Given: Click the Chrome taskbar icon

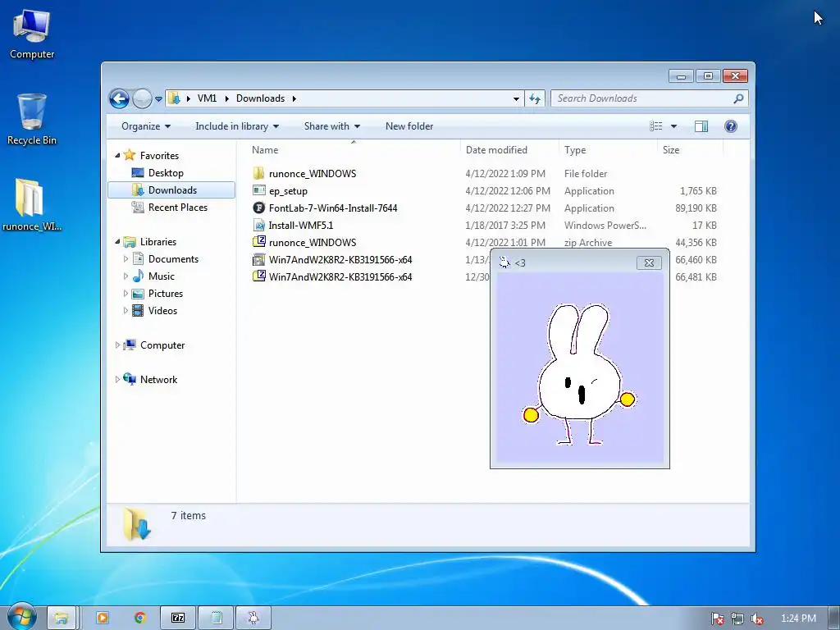Looking at the screenshot, I should coord(140,618).
